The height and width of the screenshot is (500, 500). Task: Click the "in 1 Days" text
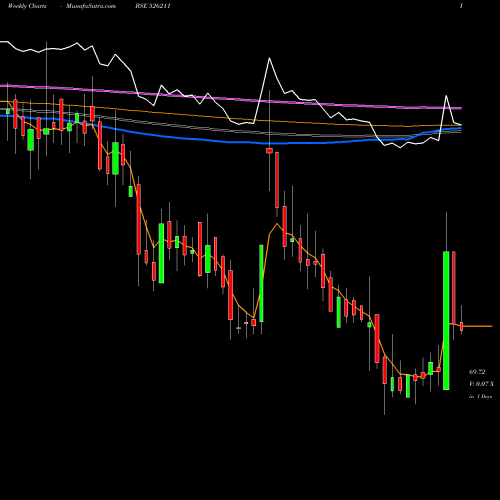[480, 397]
